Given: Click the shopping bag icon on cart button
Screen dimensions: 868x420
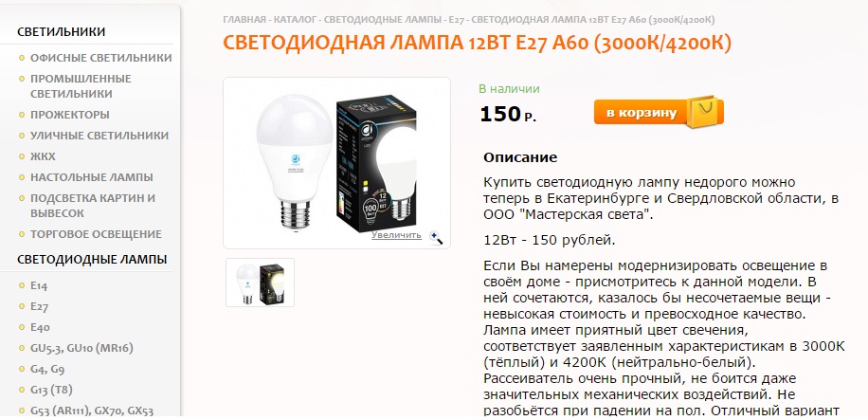Looking at the screenshot, I should tap(704, 111).
